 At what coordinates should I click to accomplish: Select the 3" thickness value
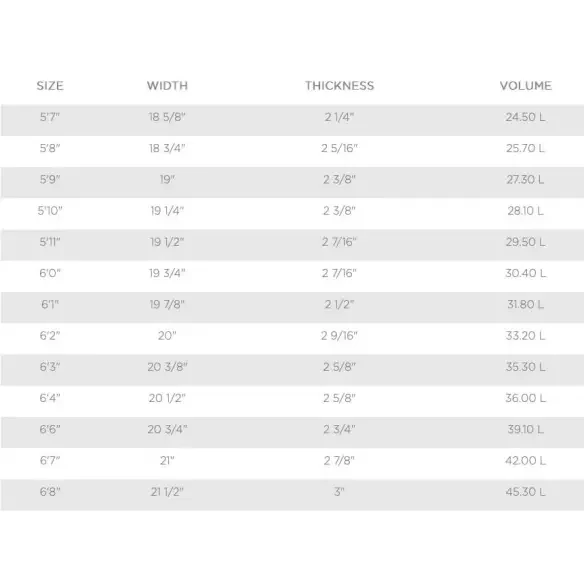(x=339, y=492)
